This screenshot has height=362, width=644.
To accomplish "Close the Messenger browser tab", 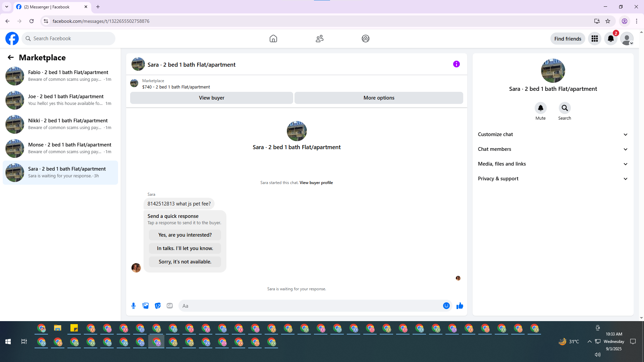I will pyautogui.click(x=86, y=7).
